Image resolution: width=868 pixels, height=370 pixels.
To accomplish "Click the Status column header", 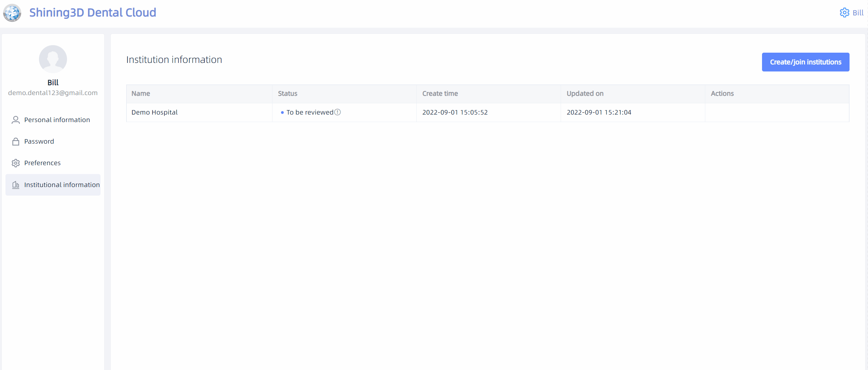I will click(x=288, y=94).
